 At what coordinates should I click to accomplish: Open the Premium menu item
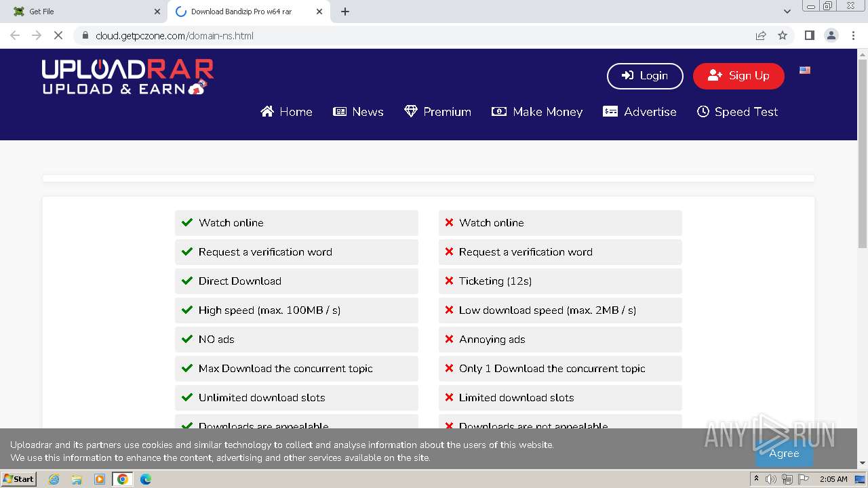[437, 112]
